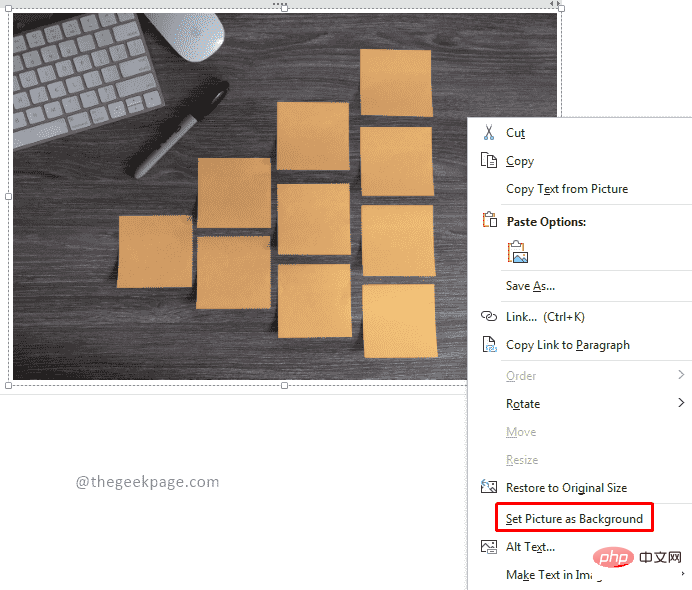Image resolution: width=692 pixels, height=590 pixels.
Task: Click the bottom-center picture selection handle
Action: 284,386
